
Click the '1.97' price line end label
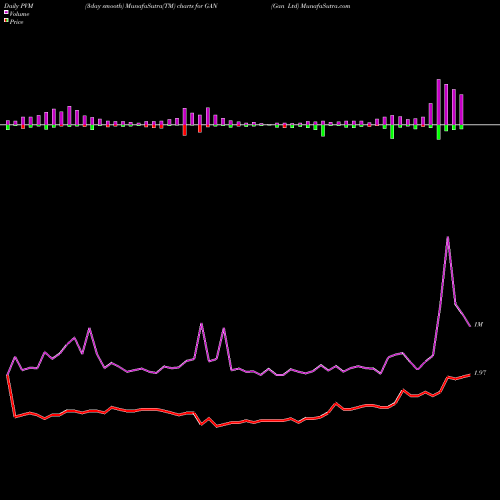[480, 373]
